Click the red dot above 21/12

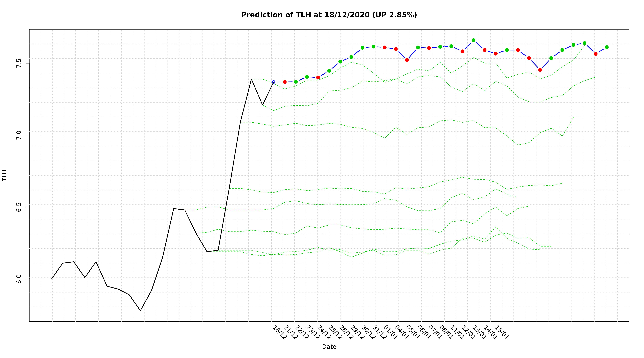285,82
